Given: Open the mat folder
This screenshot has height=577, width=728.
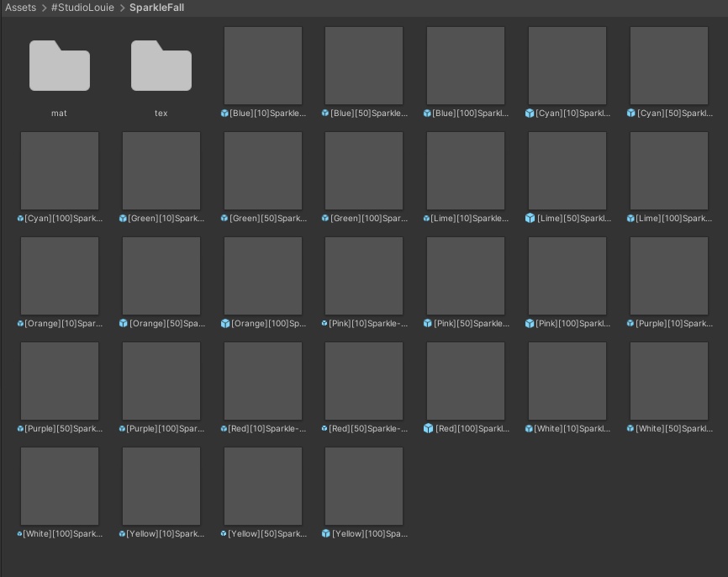Looking at the screenshot, I should [x=60, y=66].
